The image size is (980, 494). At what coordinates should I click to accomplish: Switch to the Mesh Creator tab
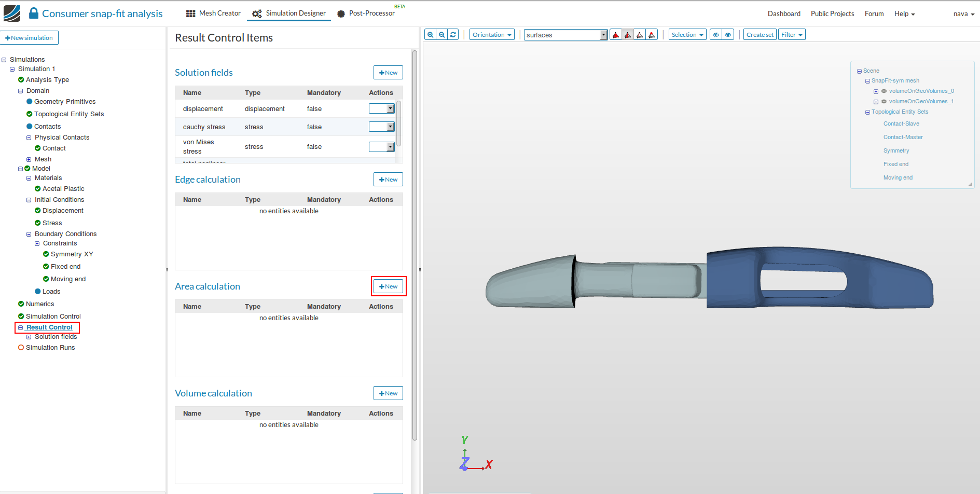(213, 13)
